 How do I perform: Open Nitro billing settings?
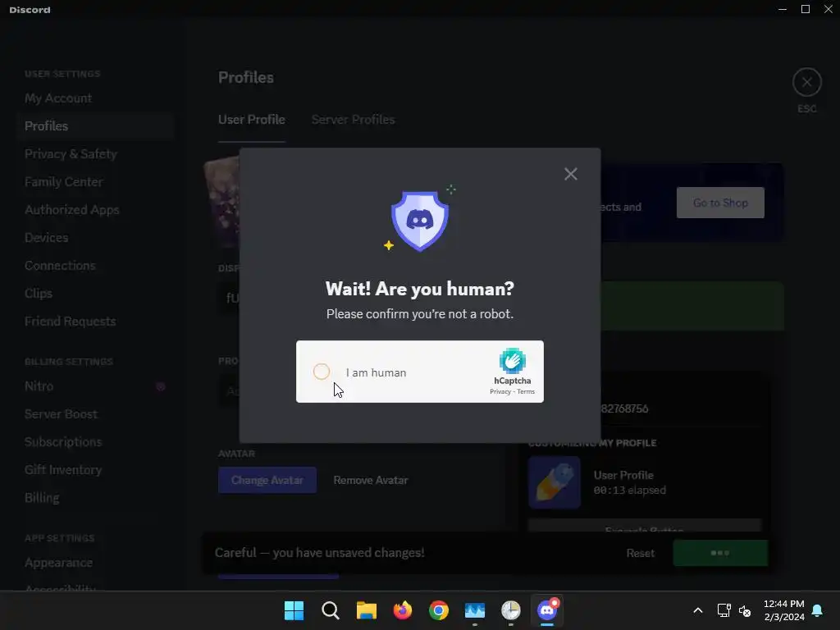(39, 386)
